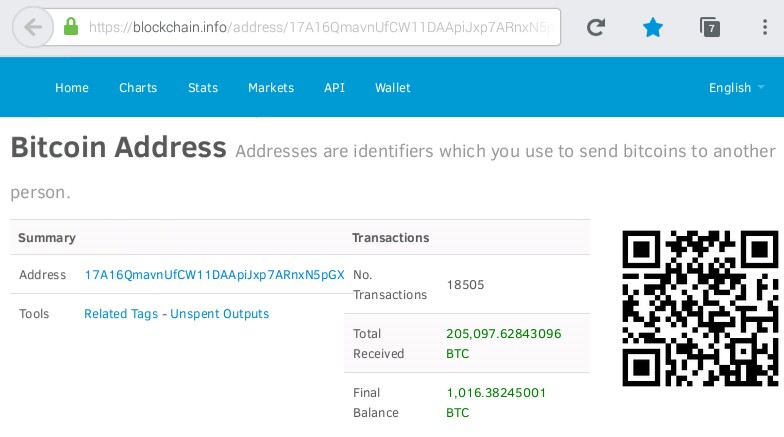Bookmark the page with the star icon

[652, 27]
